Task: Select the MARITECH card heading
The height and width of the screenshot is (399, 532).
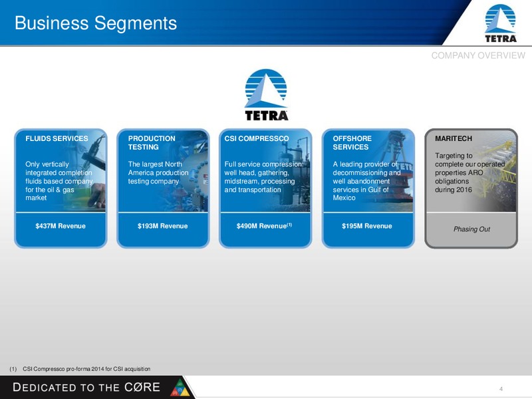Action: [x=454, y=138]
